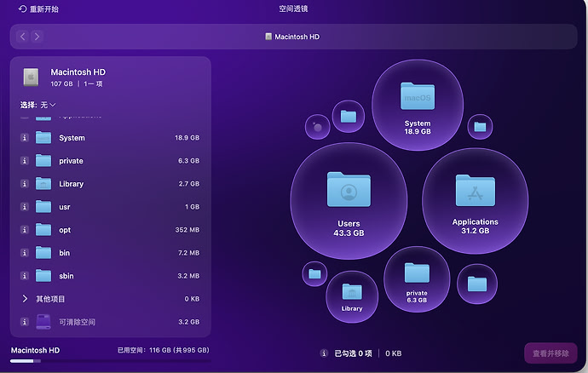The height and width of the screenshot is (373, 588).
Task: Click the 352 MB size value
Action: [x=187, y=230]
